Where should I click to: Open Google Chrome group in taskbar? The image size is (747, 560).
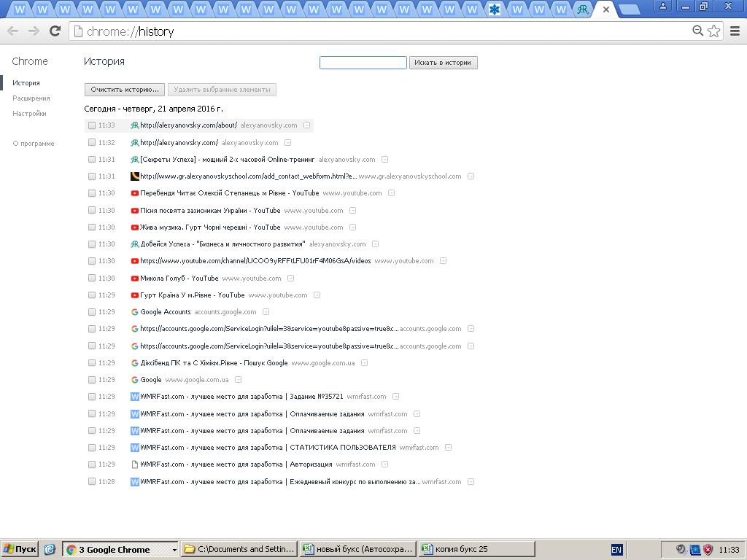(120, 549)
